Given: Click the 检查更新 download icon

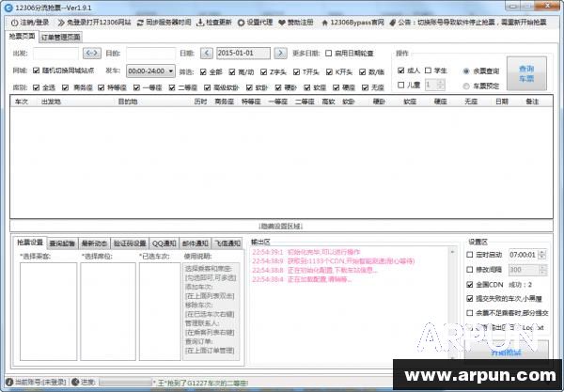Looking at the screenshot, I should point(200,23).
